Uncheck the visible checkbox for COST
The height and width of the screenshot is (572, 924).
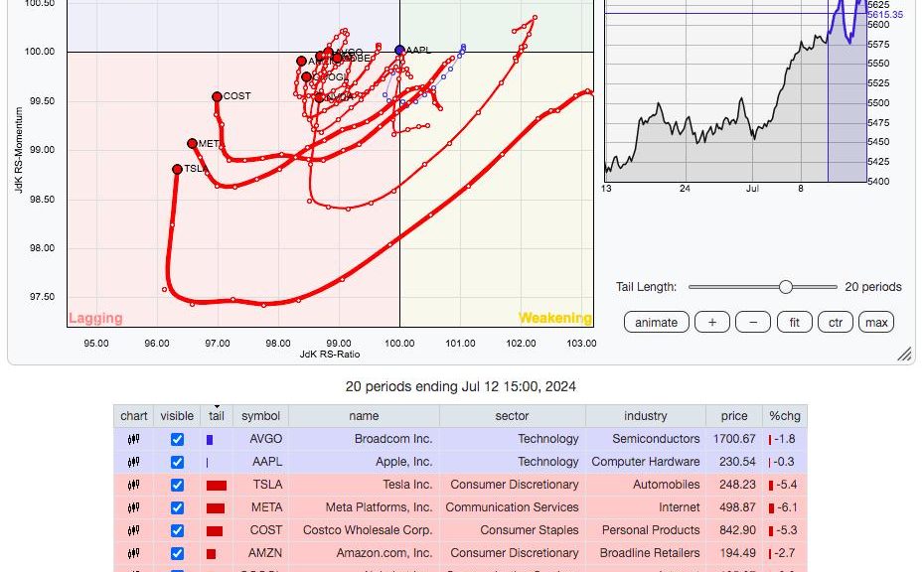coord(177,531)
